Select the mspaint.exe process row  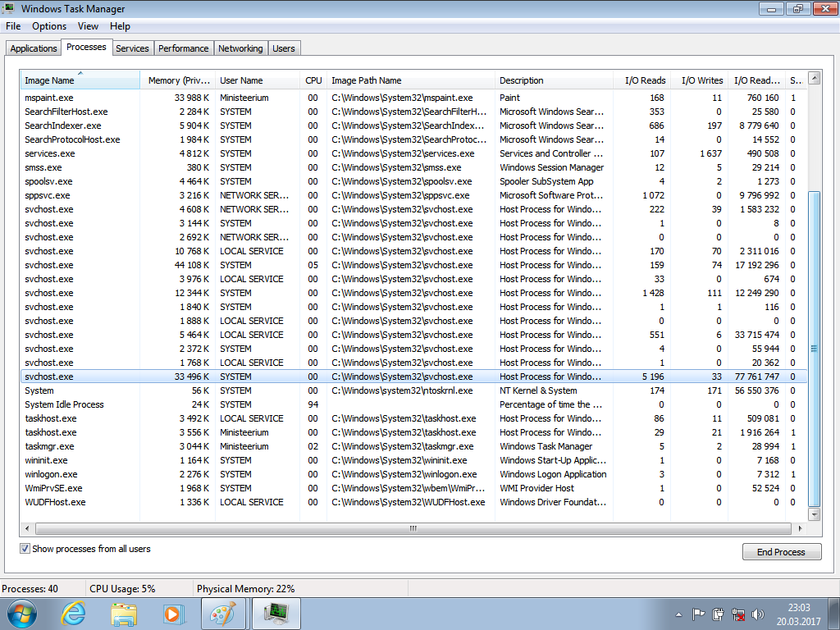pos(413,98)
